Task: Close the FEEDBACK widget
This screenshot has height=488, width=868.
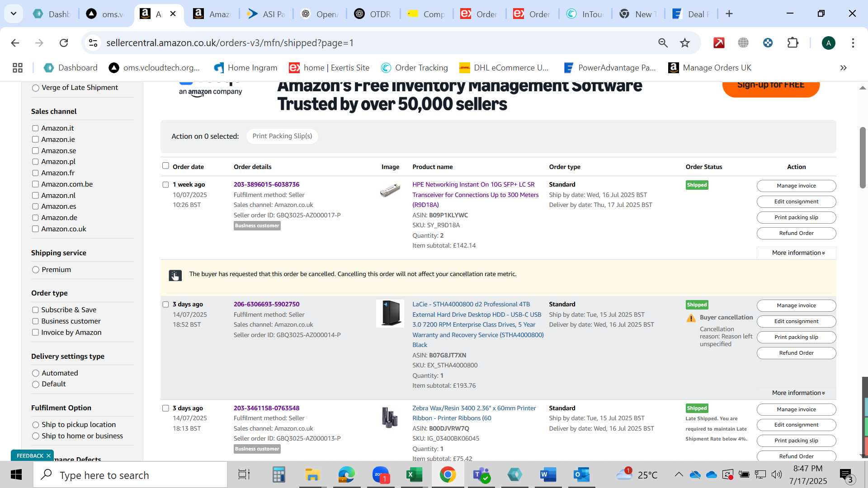Action: (x=48, y=456)
